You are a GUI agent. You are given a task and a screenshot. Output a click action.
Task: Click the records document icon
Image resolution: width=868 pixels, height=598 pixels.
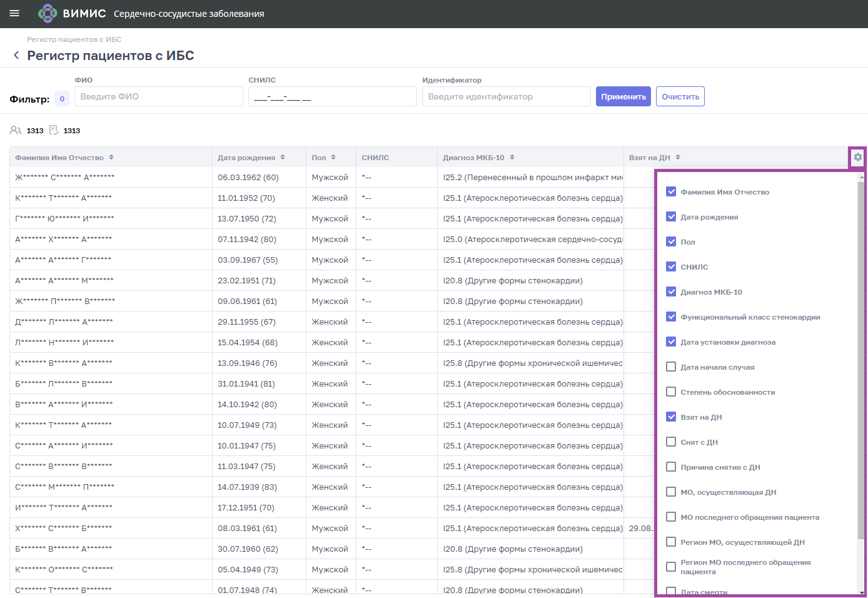point(54,130)
